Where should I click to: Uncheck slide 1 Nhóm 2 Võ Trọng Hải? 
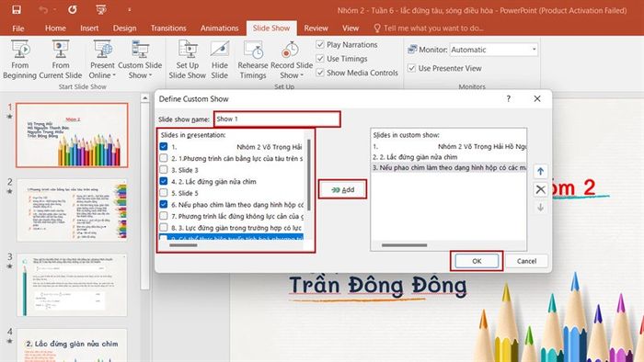point(164,146)
